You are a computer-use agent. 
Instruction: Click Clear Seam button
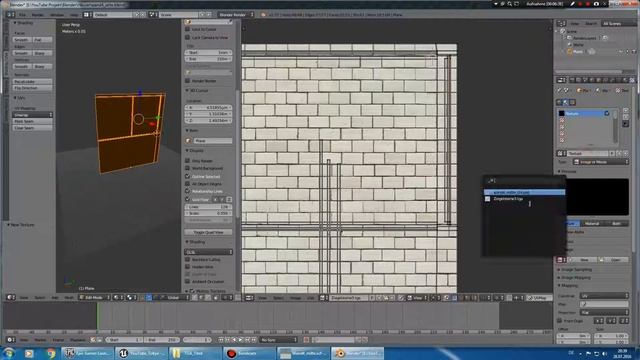click(33, 128)
